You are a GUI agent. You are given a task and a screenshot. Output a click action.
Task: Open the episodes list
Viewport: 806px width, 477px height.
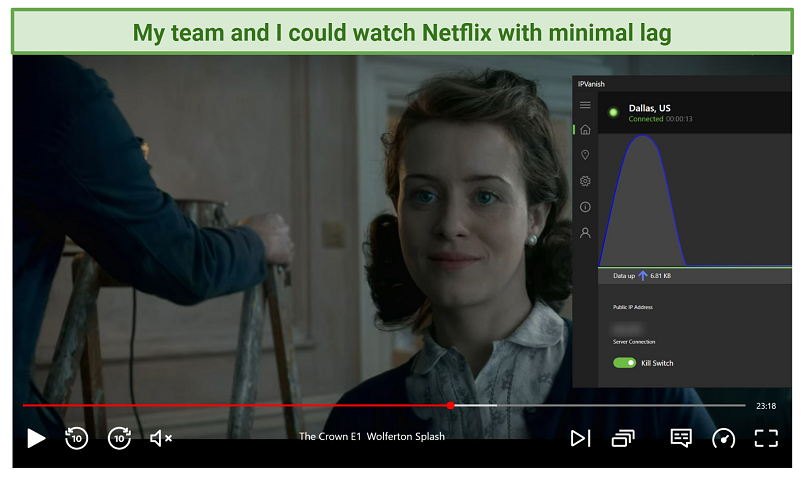(x=623, y=437)
